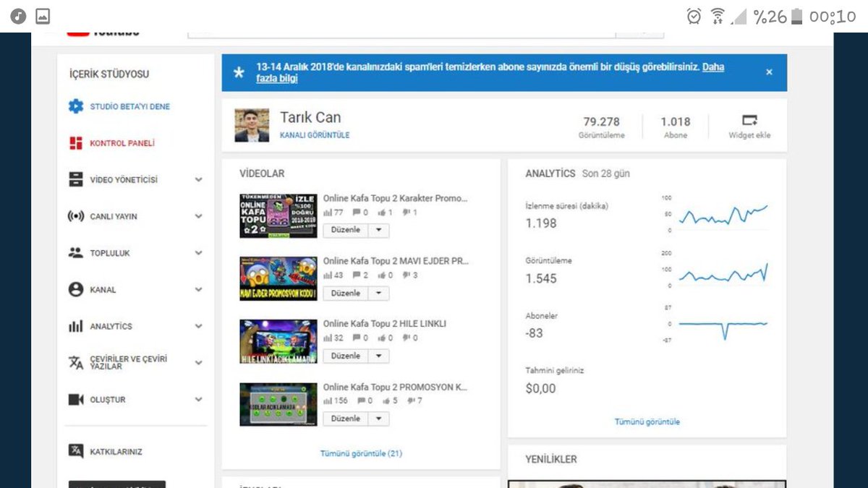Select KATKILARINIZ menu item

click(x=116, y=451)
